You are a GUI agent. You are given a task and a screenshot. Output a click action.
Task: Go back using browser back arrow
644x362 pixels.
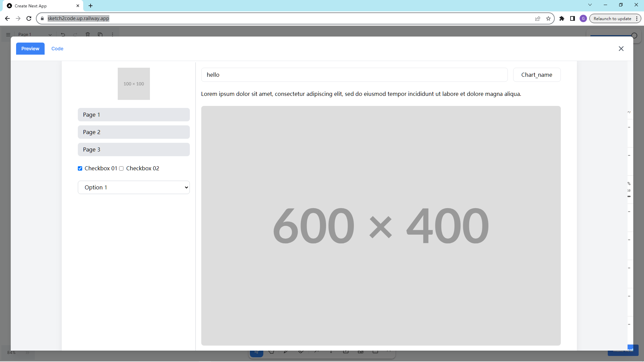7,18
